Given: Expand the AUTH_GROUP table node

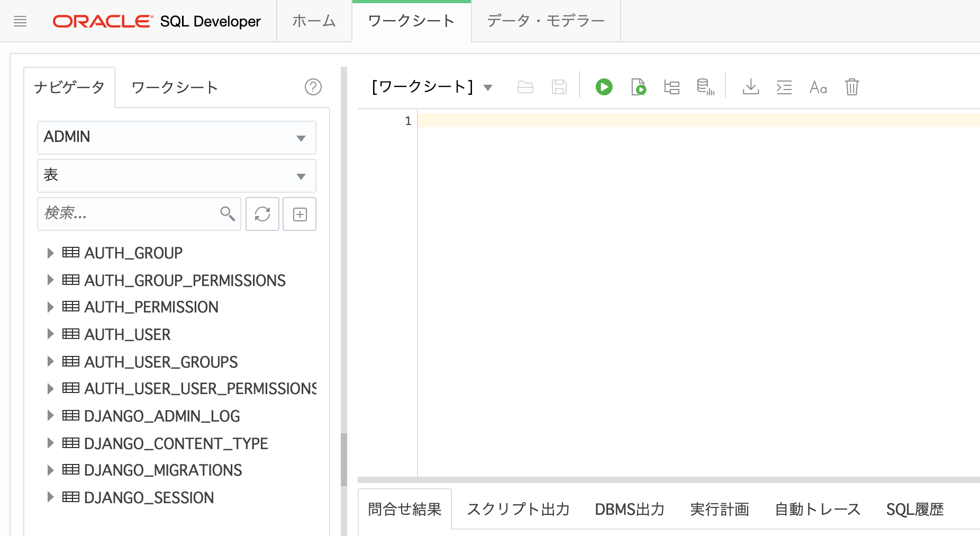Looking at the screenshot, I should [50, 253].
